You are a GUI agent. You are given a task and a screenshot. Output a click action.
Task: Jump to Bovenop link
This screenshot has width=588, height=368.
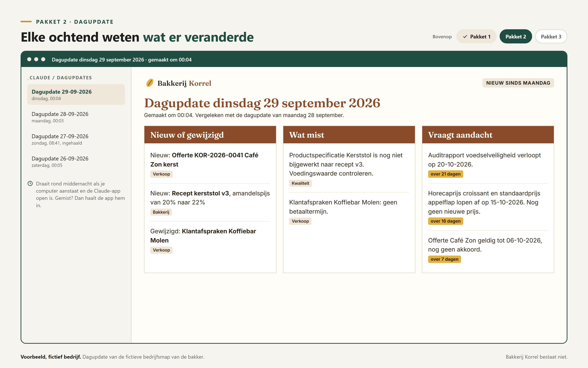point(442,37)
